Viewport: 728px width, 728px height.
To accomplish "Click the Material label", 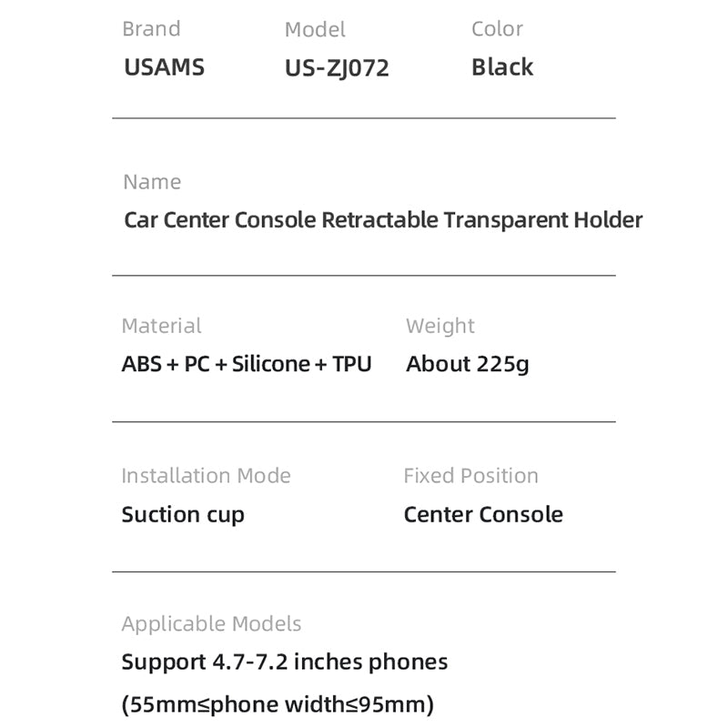I will 161,326.
